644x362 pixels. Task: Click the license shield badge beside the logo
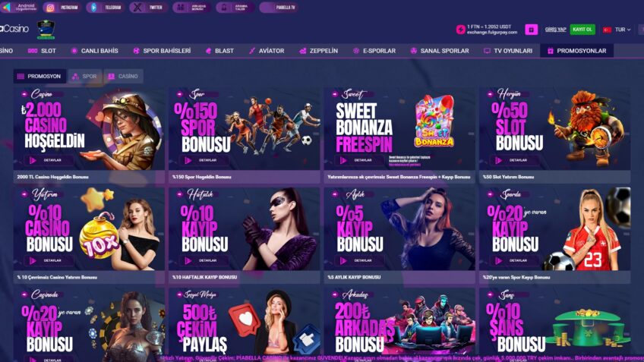pos(46,30)
